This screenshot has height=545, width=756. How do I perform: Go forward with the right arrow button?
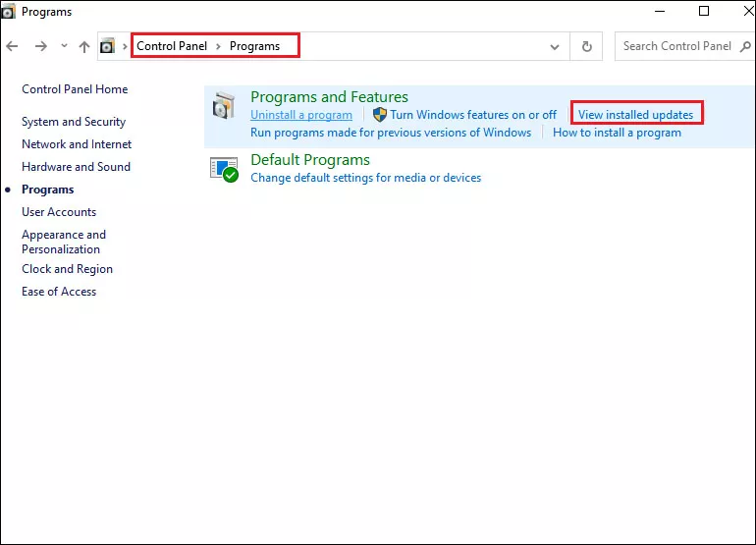click(41, 46)
